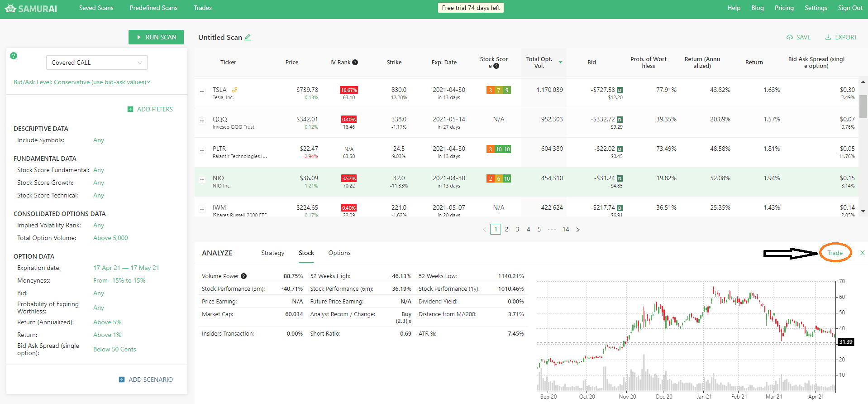Image resolution: width=868 pixels, height=404 pixels.
Task: Edit Total Option Volume Above 5,000
Action: [x=110, y=238]
